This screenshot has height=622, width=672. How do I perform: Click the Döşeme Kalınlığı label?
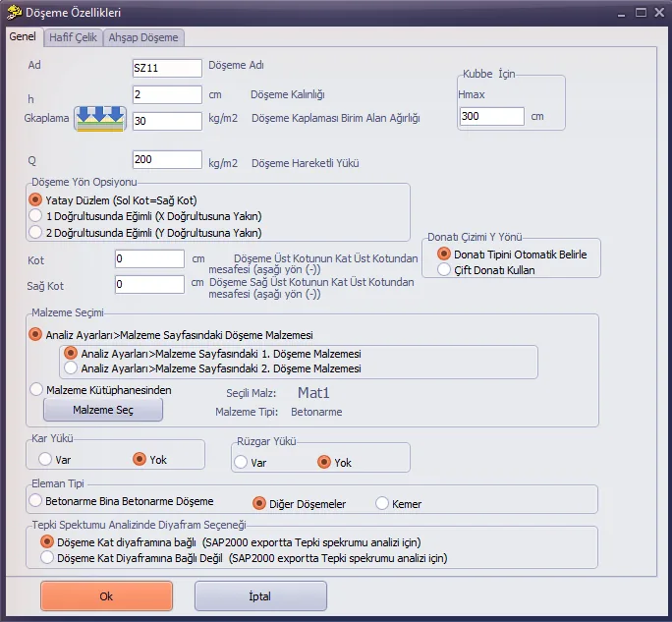[x=288, y=94]
